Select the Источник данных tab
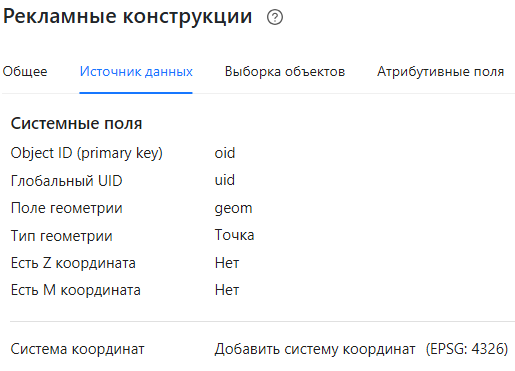Image resolution: width=515 pixels, height=371 pixels. (x=136, y=72)
